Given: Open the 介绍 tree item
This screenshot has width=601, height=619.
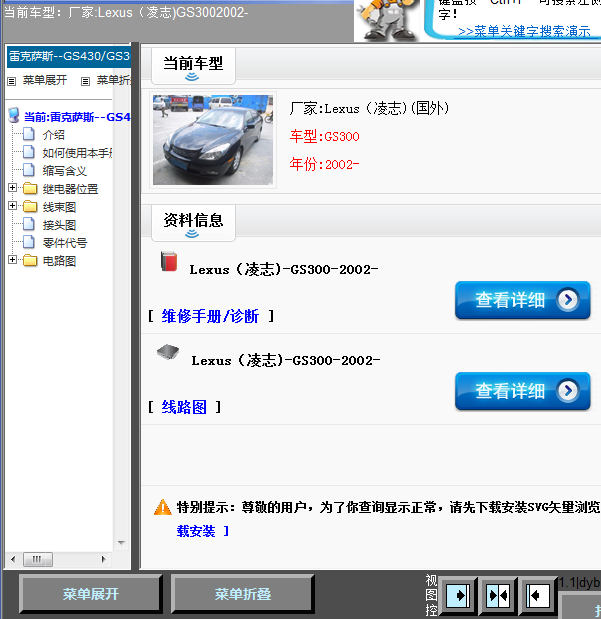Looking at the screenshot, I should point(53,135).
